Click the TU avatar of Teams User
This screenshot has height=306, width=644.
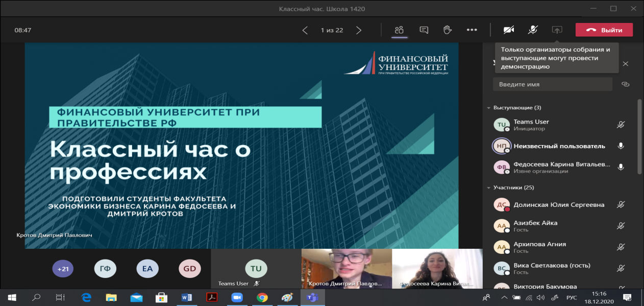[501, 125]
